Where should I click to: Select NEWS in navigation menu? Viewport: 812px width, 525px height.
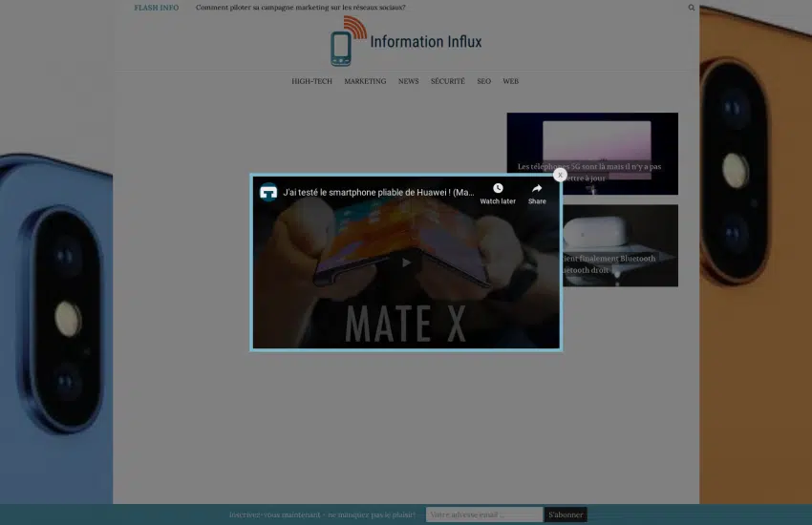click(x=408, y=81)
